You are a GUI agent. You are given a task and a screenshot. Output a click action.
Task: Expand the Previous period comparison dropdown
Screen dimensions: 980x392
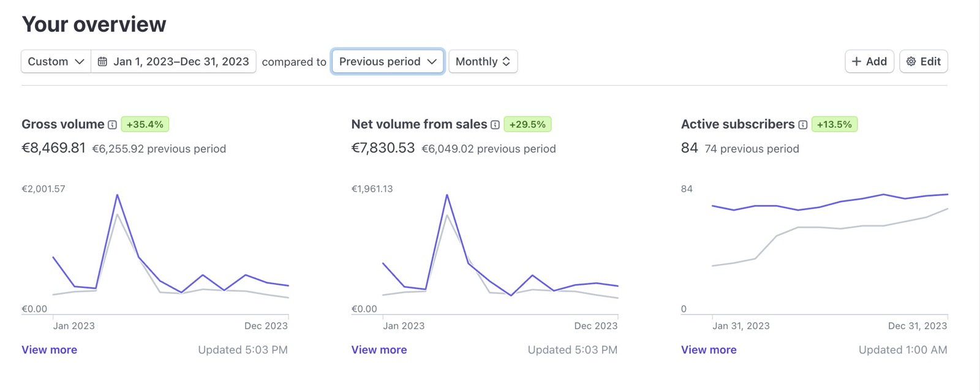click(x=387, y=62)
